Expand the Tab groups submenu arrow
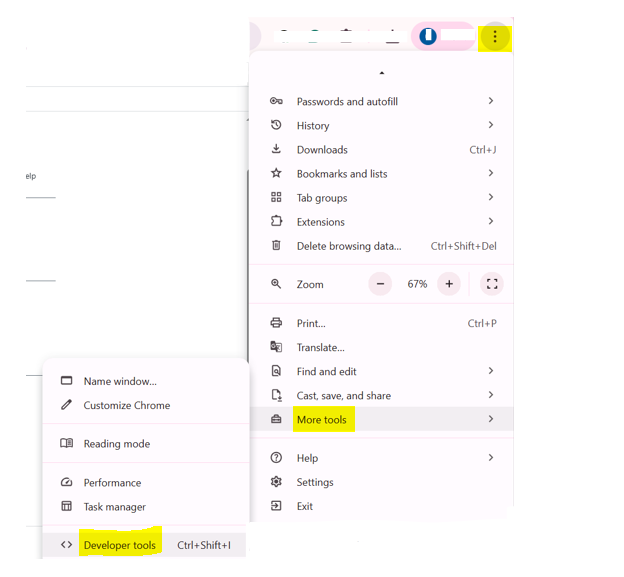624x577 pixels. coord(490,197)
